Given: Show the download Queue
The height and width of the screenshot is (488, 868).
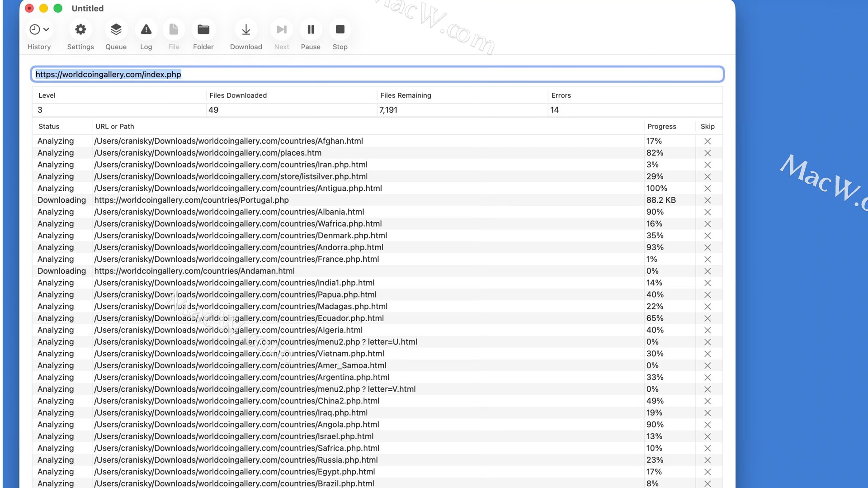Looking at the screenshot, I should [116, 30].
